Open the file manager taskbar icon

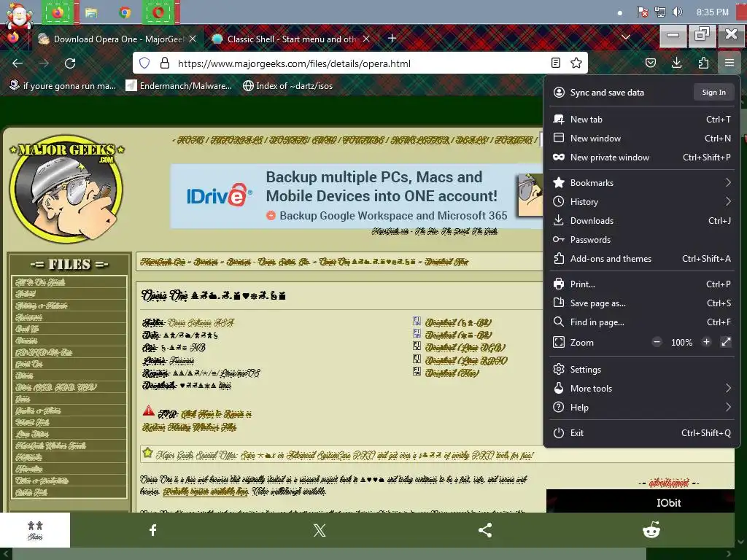coord(91,12)
